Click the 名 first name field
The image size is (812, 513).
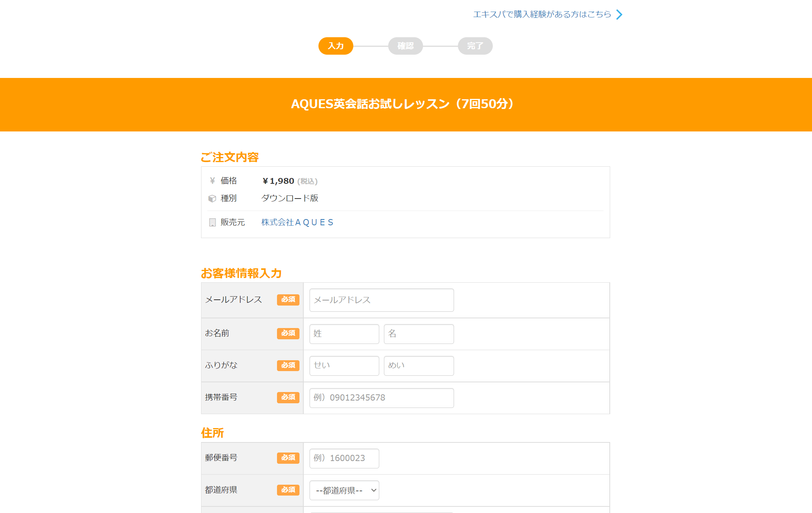[418, 334]
